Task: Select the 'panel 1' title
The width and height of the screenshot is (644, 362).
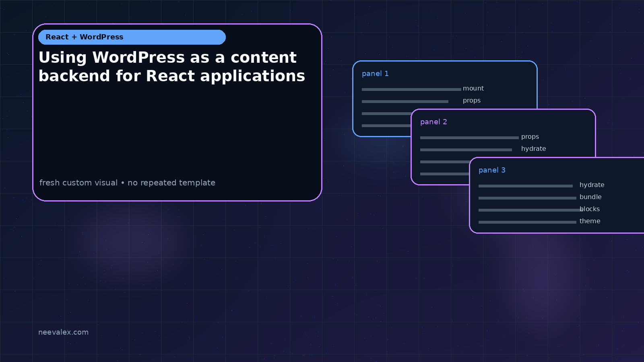Action: [x=375, y=74]
